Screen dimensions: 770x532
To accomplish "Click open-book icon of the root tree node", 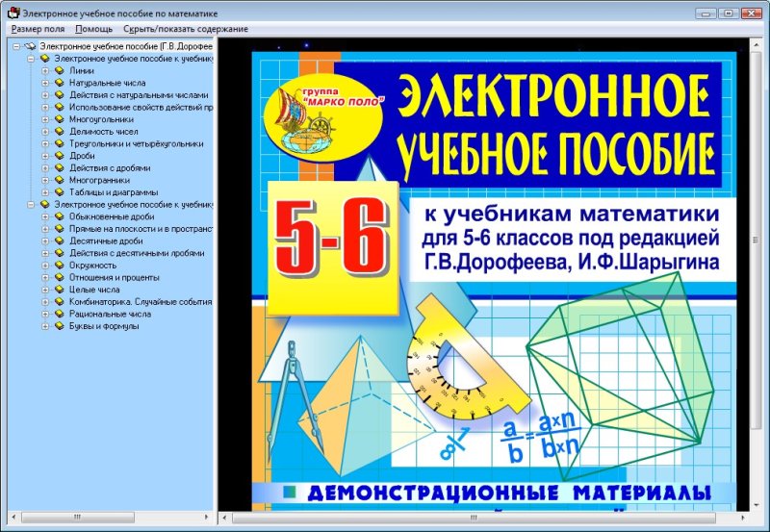I will click(30, 46).
